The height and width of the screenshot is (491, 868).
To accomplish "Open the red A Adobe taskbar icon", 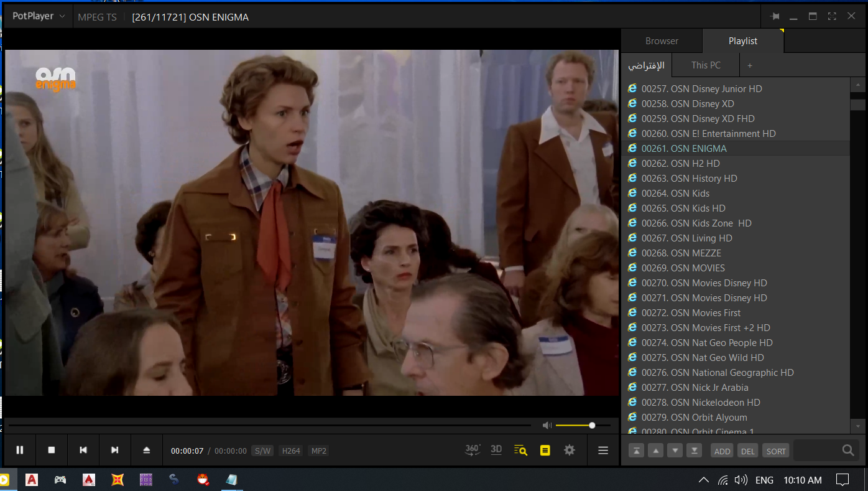I will pyautogui.click(x=32, y=480).
